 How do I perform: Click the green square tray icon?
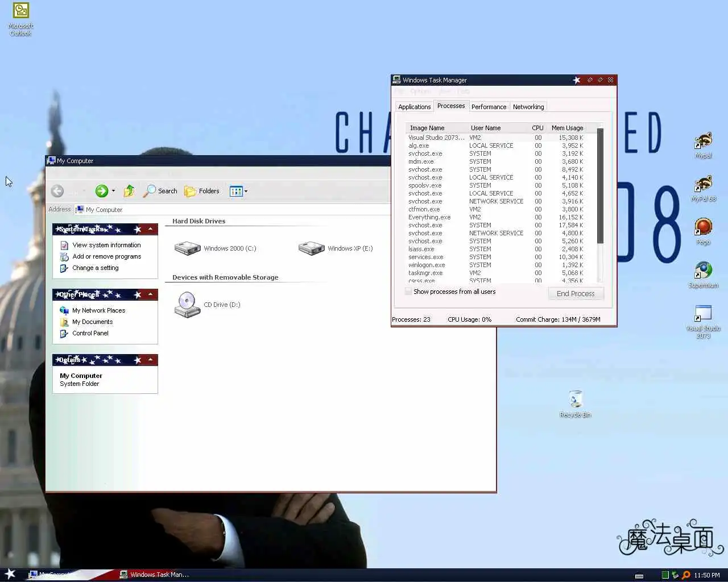pyautogui.click(x=665, y=575)
